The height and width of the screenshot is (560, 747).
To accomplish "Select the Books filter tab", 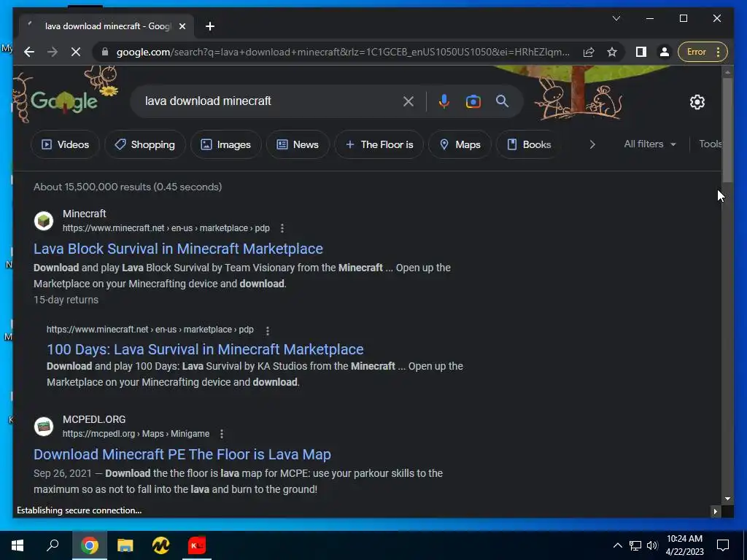I will click(528, 145).
